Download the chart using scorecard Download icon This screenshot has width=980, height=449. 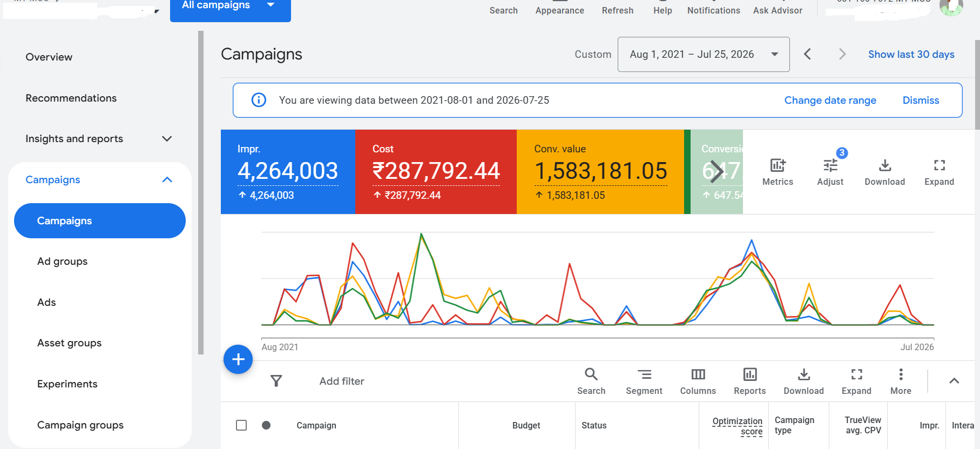[x=885, y=165]
